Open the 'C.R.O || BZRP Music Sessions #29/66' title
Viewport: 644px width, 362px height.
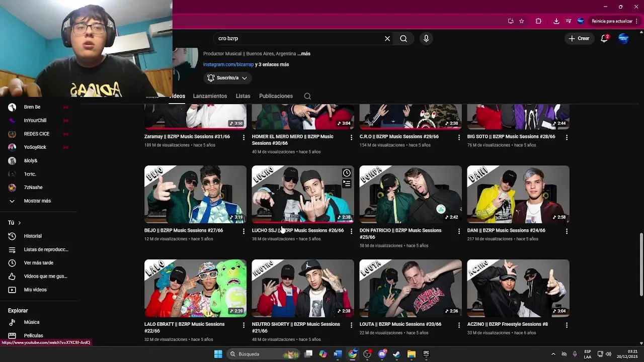[399, 137]
